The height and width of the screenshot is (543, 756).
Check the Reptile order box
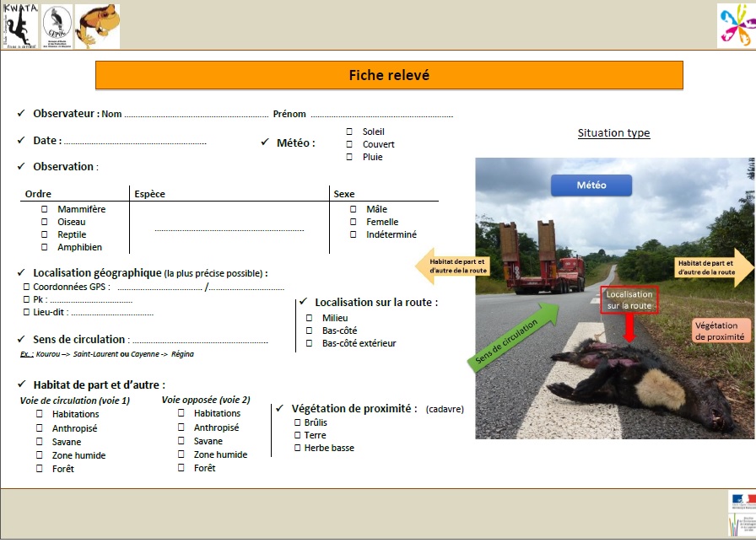point(45,234)
